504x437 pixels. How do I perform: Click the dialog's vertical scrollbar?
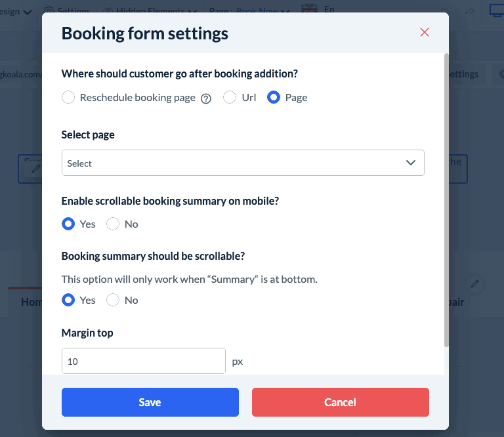[x=447, y=197]
